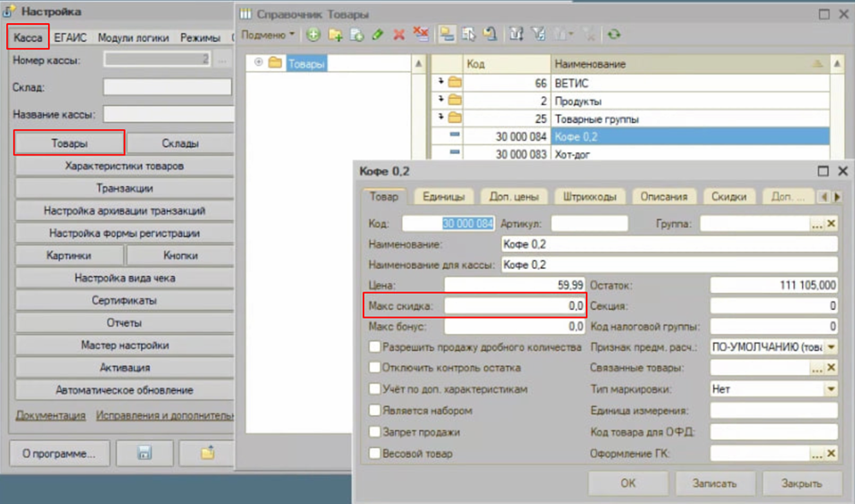
Task: Click the Записать button
Action: pos(714,483)
